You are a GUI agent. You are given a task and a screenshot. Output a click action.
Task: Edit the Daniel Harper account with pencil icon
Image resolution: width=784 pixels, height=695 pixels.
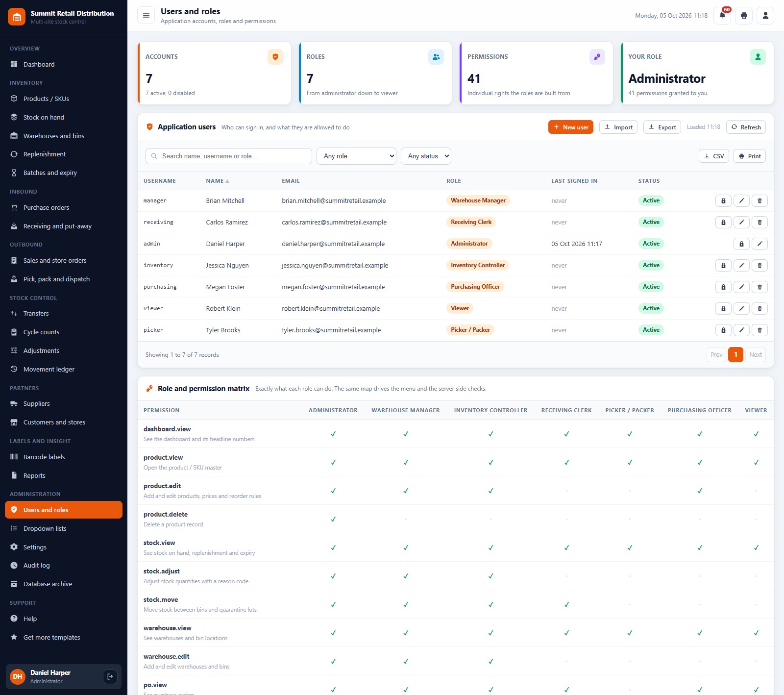[759, 244]
